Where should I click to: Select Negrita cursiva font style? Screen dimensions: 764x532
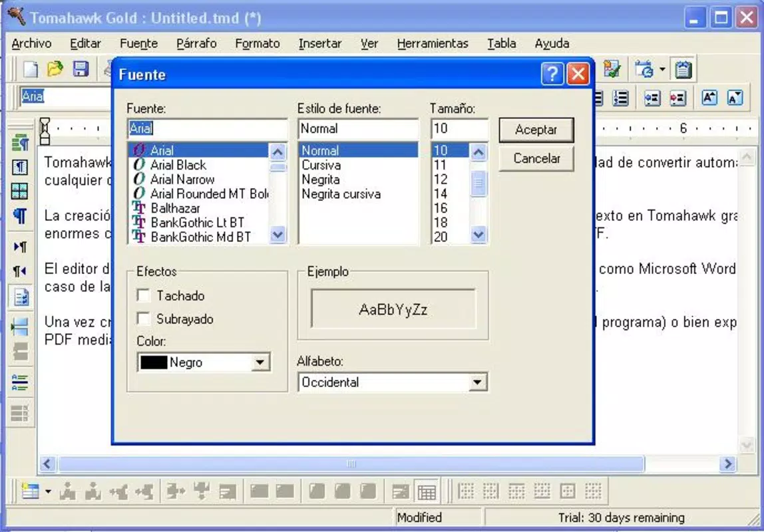pos(341,194)
